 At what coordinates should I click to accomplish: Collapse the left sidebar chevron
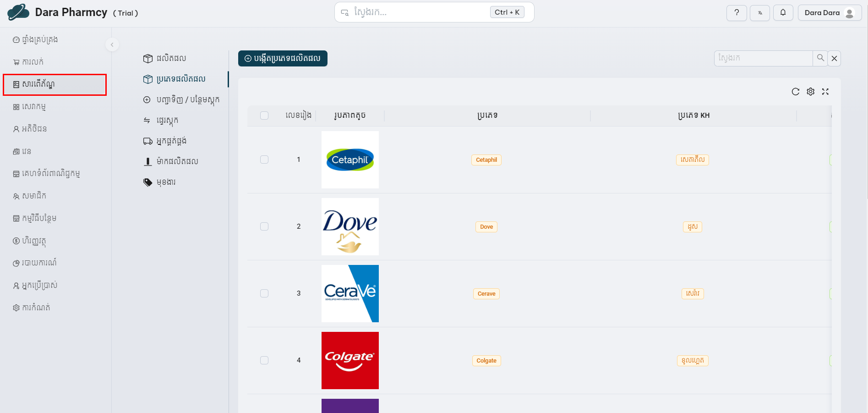(112, 44)
